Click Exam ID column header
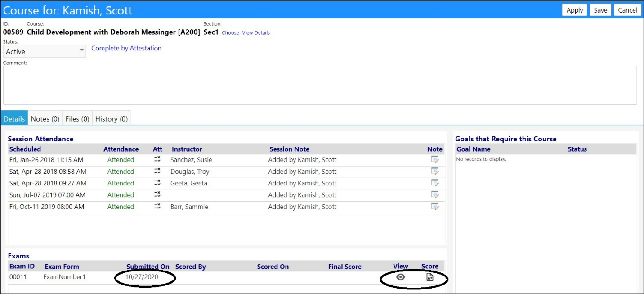The image size is (644, 294). 22,267
